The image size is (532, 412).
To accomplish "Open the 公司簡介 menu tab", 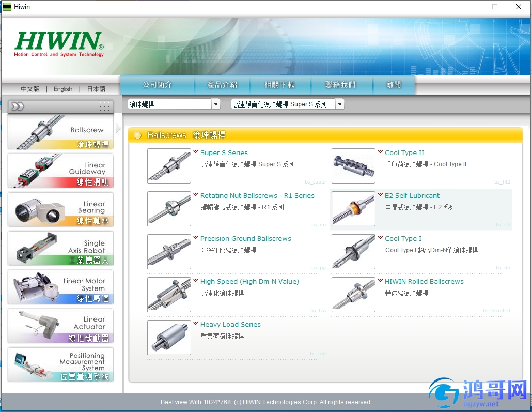I will pyautogui.click(x=157, y=85).
